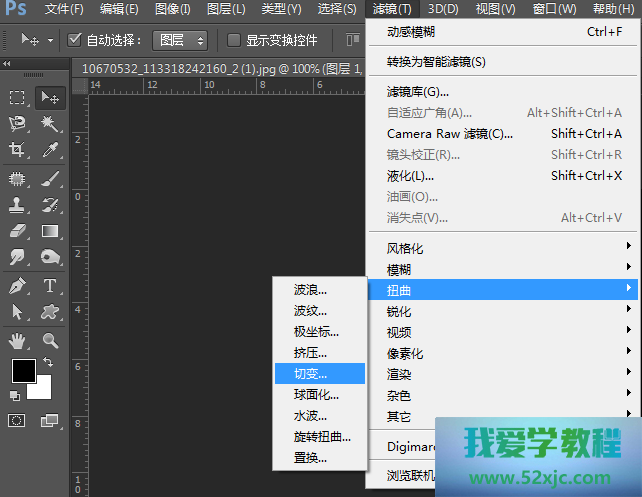The height and width of the screenshot is (497, 642).
Task: Open the 图像(I) menu
Action: pos(173,9)
